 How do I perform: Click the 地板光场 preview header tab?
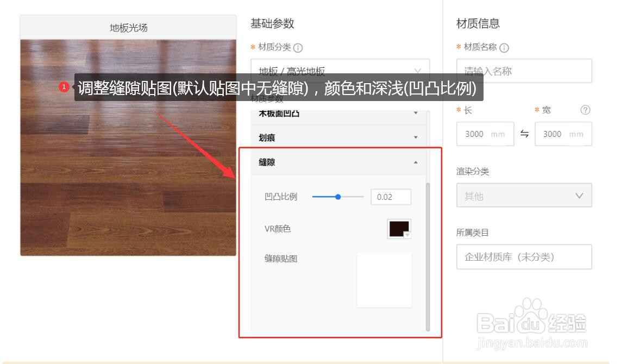tap(128, 28)
